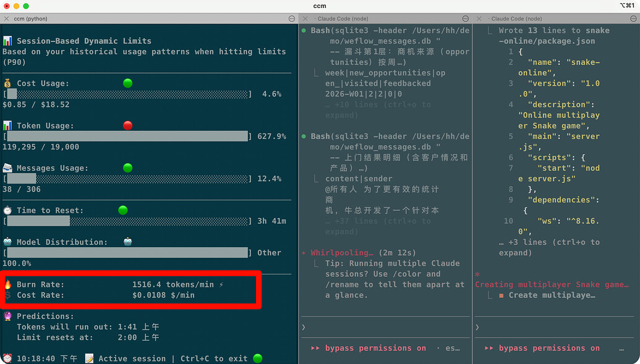Click the green dot after Ctrl+C to exit
640x364 pixels.
[258, 358]
